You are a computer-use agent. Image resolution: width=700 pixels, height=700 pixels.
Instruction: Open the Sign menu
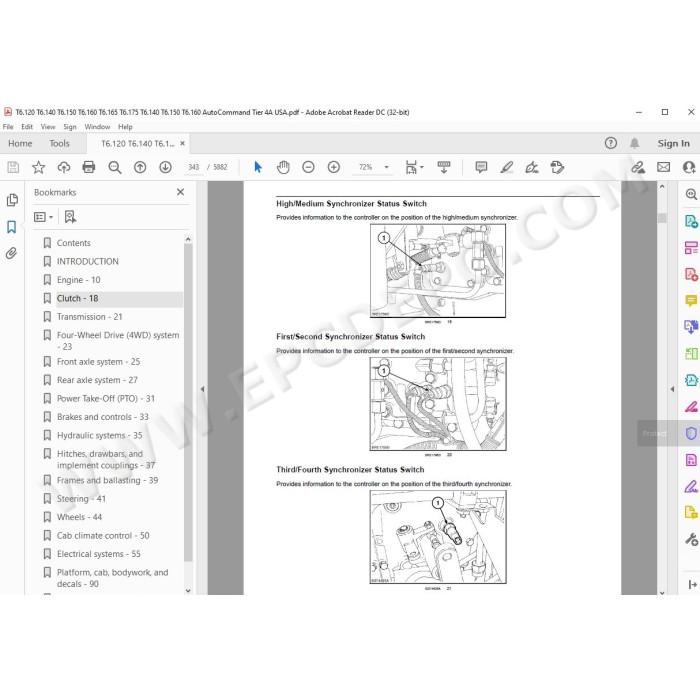click(70, 127)
